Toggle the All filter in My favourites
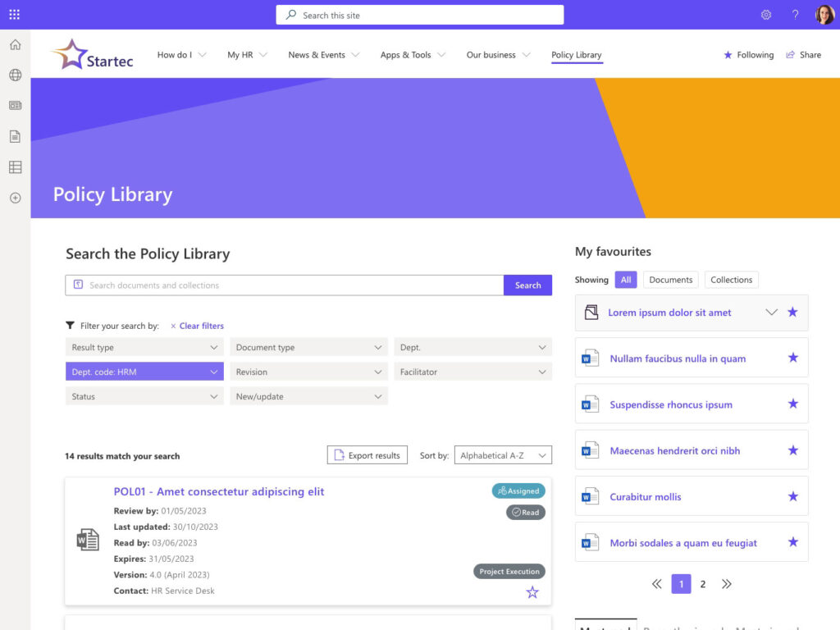 [x=626, y=279]
